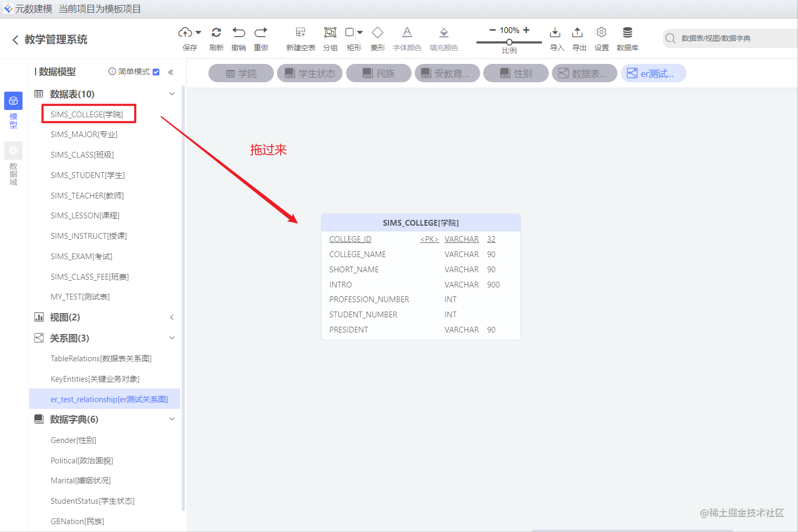Adjust the zoom ratio slider handle
The height and width of the screenshot is (532, 798).
click(x=509, y=42)
